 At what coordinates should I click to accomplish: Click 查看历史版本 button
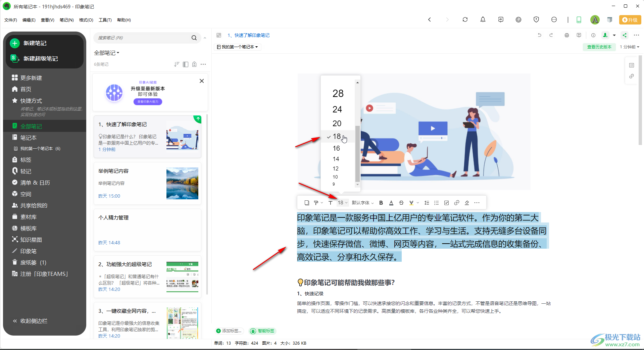click(x=599, y=47)
